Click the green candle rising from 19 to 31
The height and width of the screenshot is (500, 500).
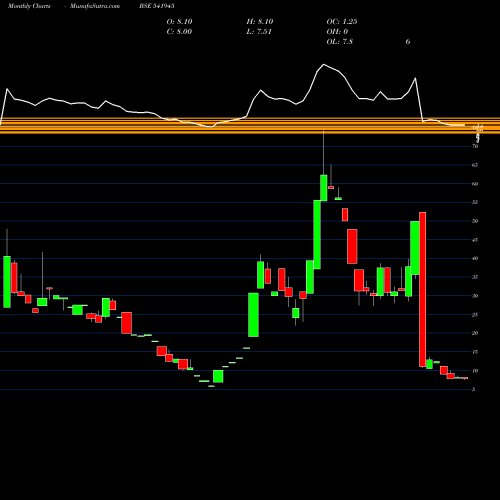[253, 315]
